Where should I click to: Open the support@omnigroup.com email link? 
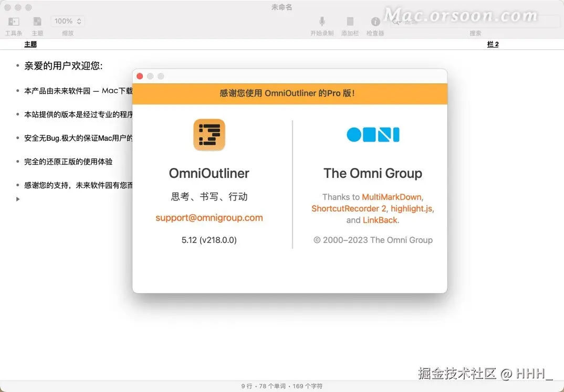click(209, 218)
